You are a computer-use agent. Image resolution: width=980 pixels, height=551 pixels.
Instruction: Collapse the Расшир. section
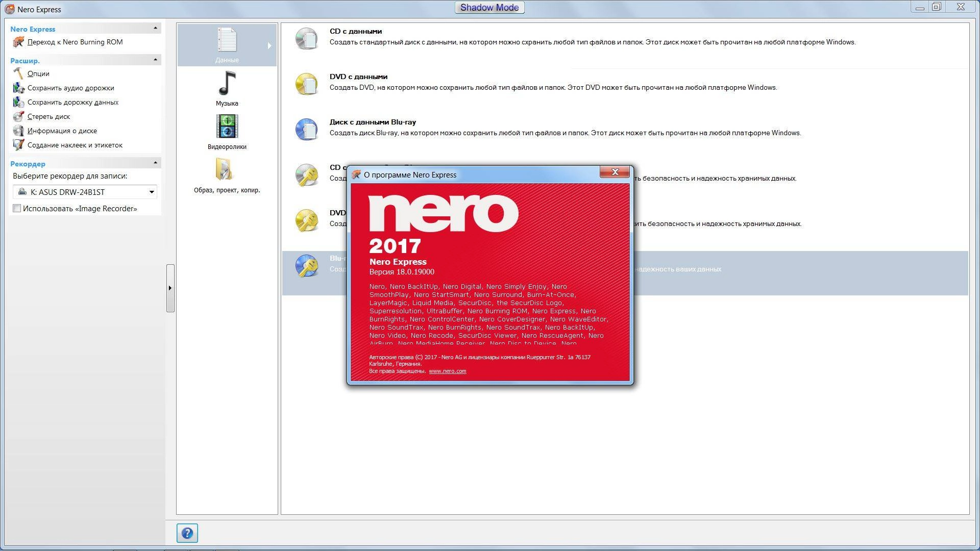tap(156, 60)
